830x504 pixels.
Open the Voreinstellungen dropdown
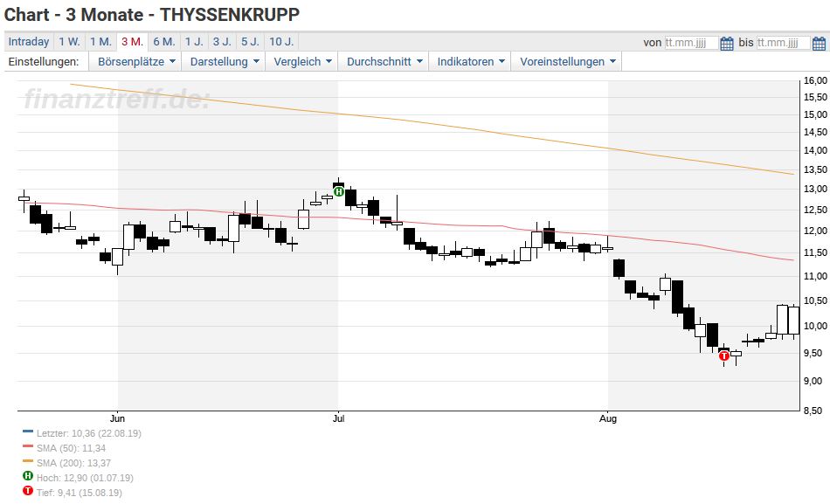pos(567,61)
